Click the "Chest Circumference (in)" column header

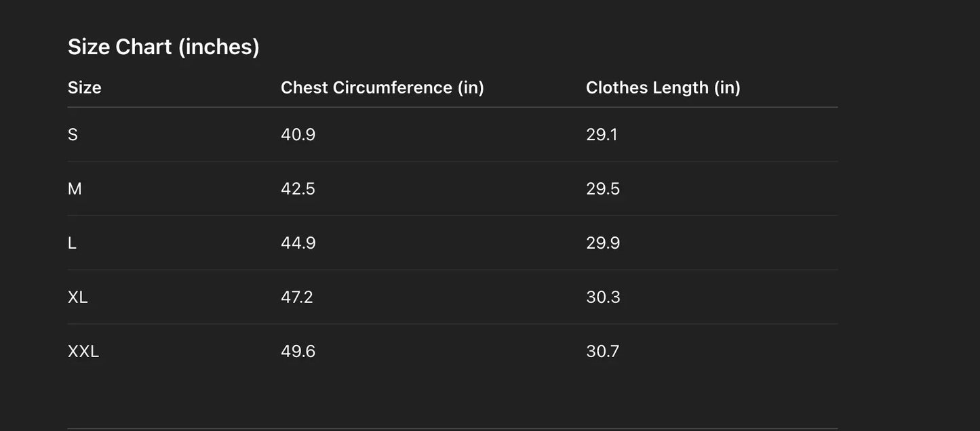click(382, 87)
